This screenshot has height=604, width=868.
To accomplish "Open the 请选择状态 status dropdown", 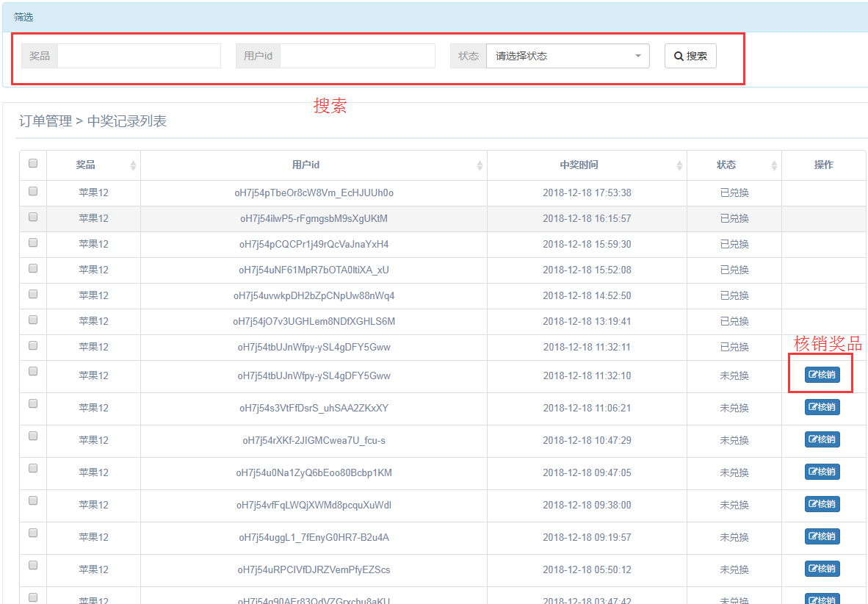I will (x=567, y=56).
